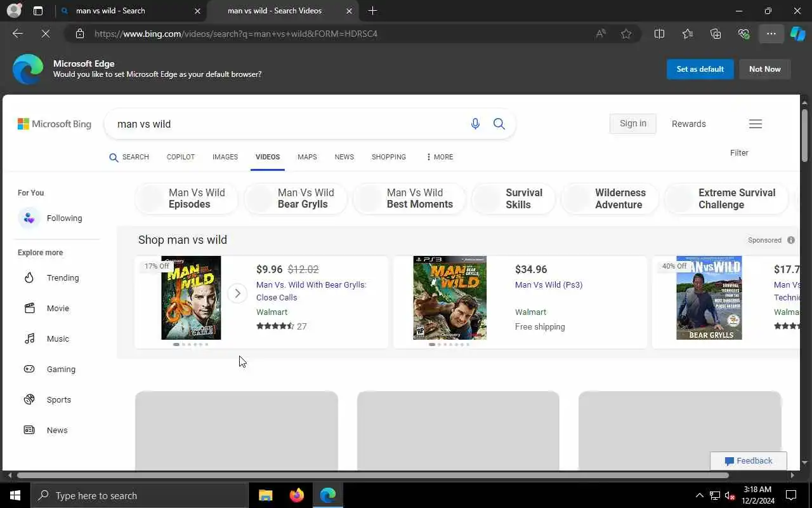Image resolution: width=812 pixels, height=508 pixels.
Task: Select the COPILOT tab
Action: point(181,157)
